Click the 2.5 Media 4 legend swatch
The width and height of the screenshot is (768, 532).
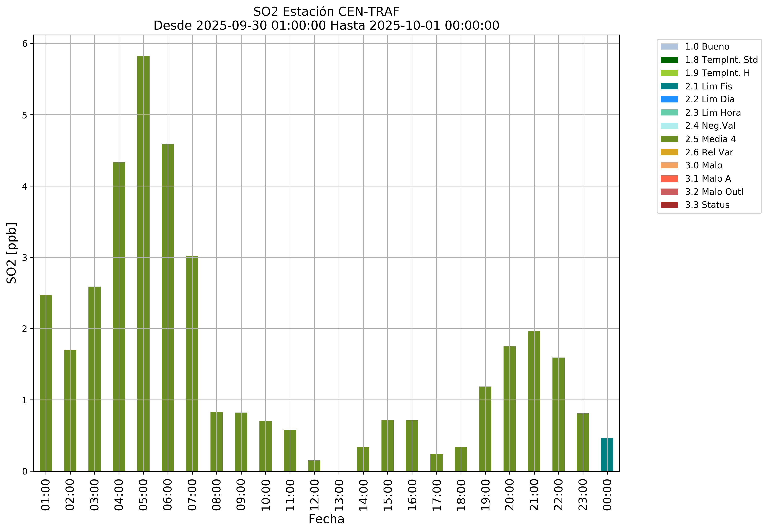[x=669, y=139]
